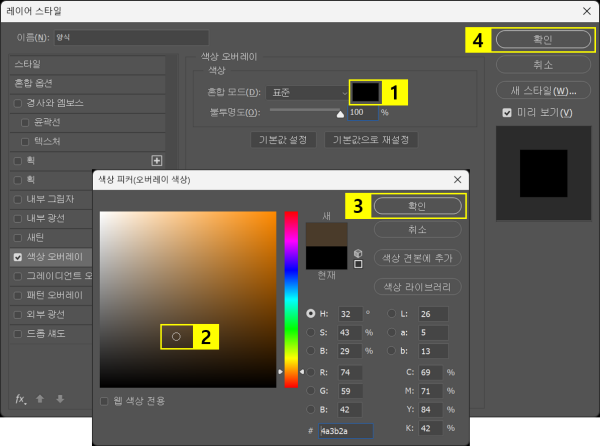Enable 윤곽선 checkbox
Image resolution: width=600 pixels, height=446 pixels.
25,122
